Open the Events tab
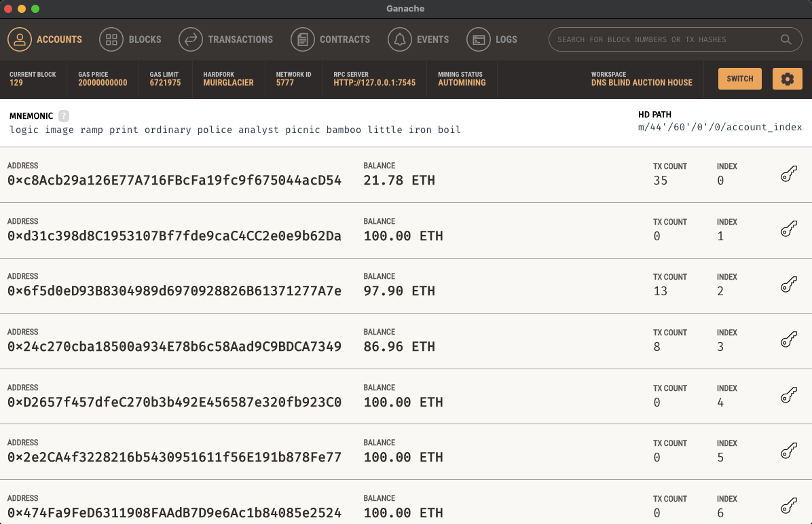812x524 pixels. click(x=418, y=39)
